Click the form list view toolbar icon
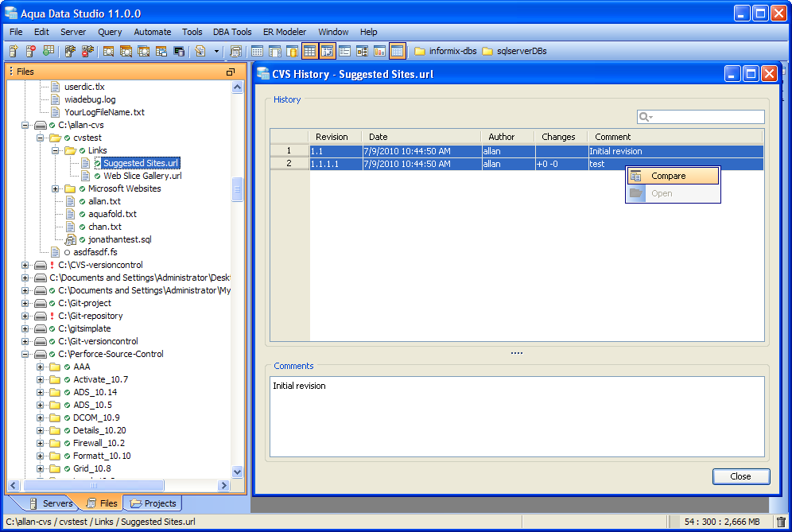 (344, 51)
